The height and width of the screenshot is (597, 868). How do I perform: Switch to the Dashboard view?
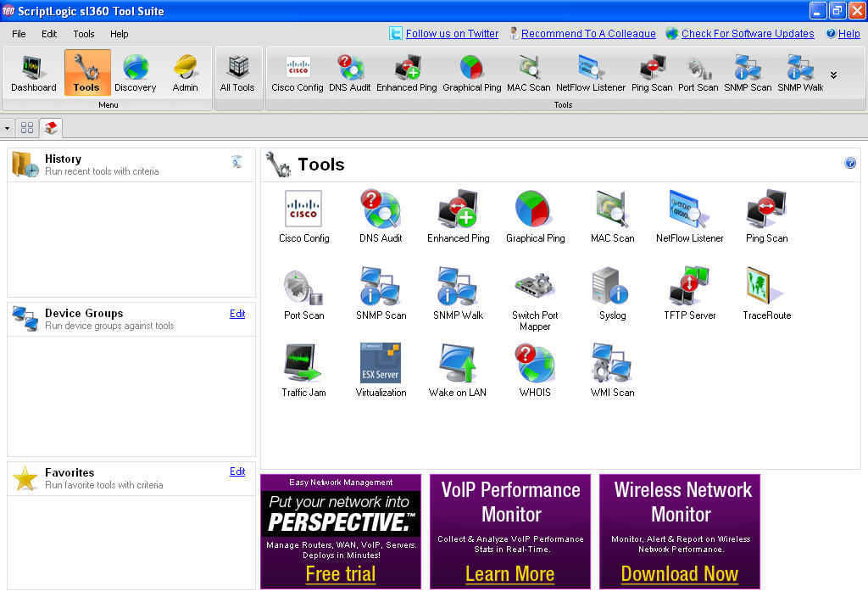click(x=31, y=73)
